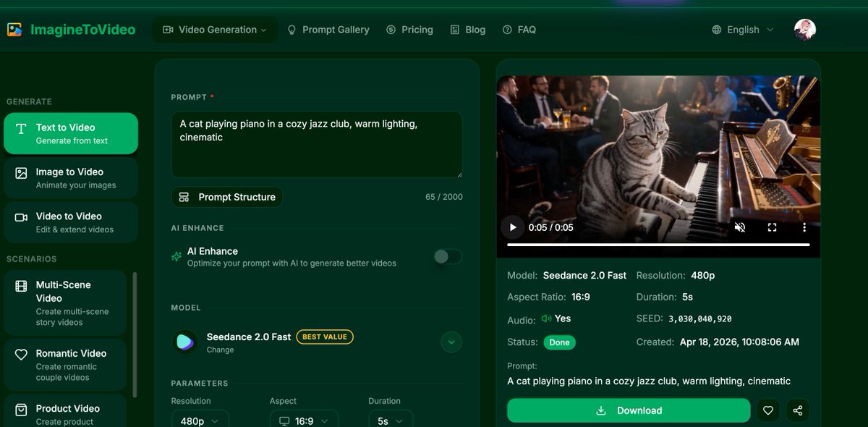This screenshot has width=868, height=427.
Task: Click the Romantic Video heart icon
Action: click(21, 355)
